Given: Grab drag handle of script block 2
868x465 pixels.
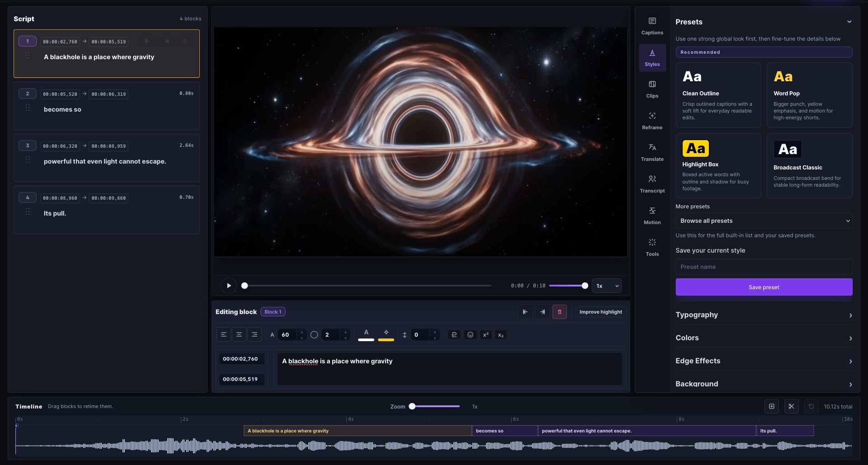Looking at the screenshot, I should (28, 108).
